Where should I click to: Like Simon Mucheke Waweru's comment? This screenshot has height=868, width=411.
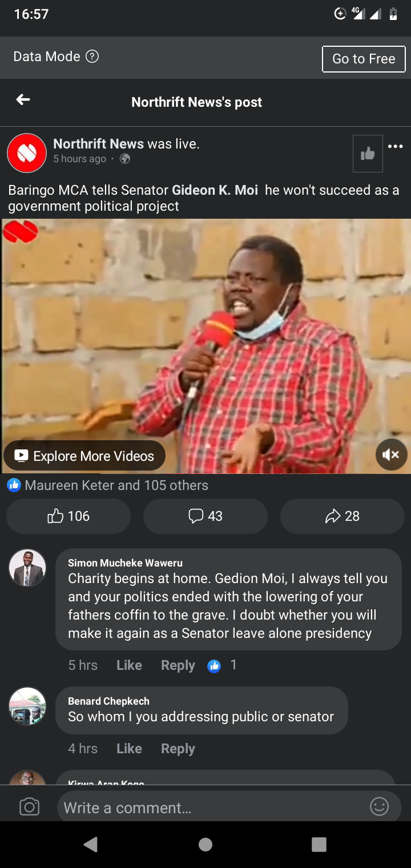(x=129, y=665)
